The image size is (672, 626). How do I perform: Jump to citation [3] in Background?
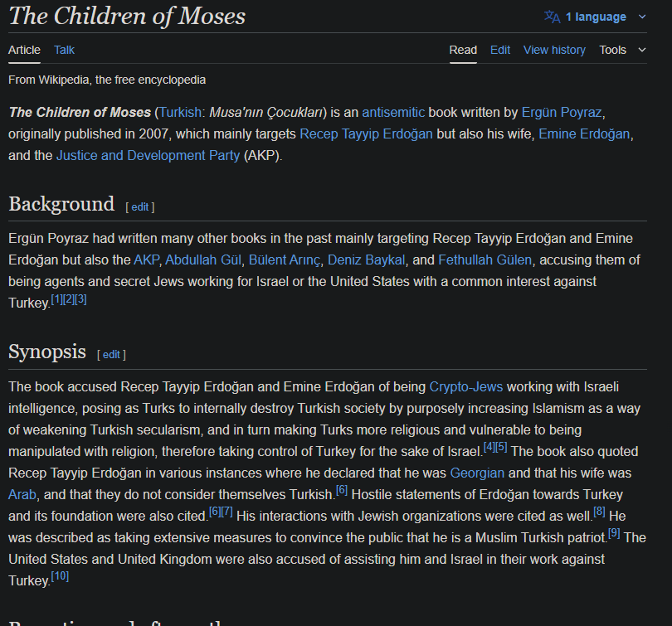coord(80,299)
